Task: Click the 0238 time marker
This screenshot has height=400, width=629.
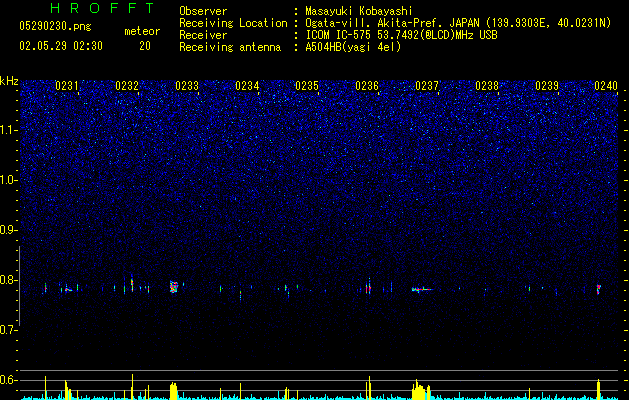Action: 487,86
